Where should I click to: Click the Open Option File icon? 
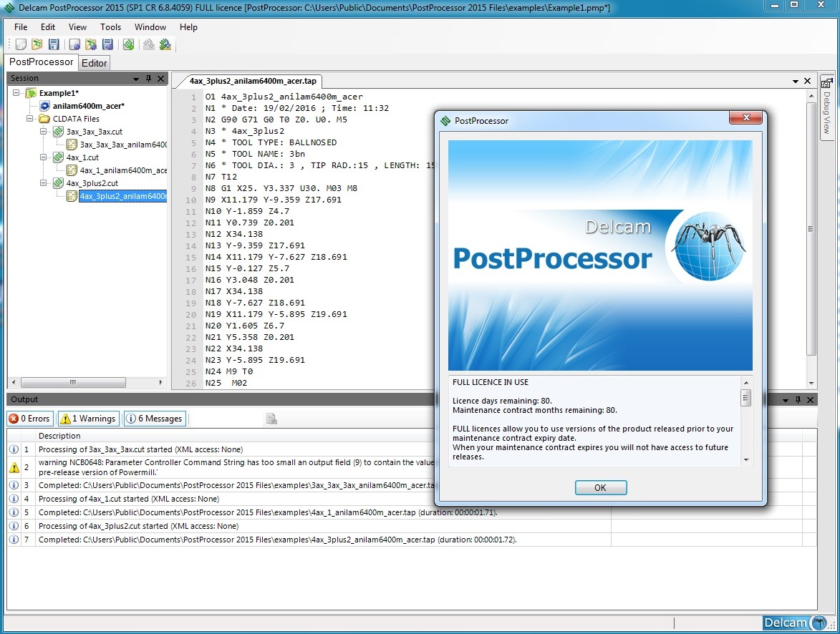[x=91, y=44]
